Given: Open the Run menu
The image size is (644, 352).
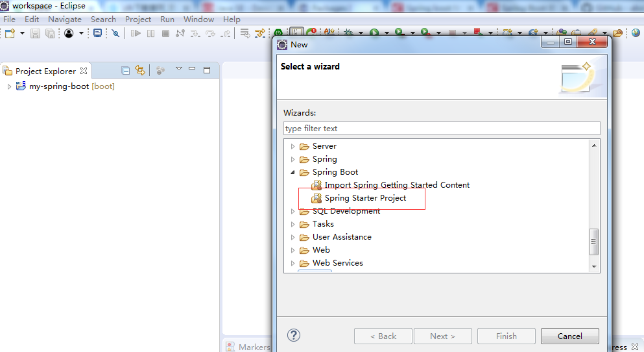Looking at the screenshot, I should pyautogui.click(x=167, y=19).
